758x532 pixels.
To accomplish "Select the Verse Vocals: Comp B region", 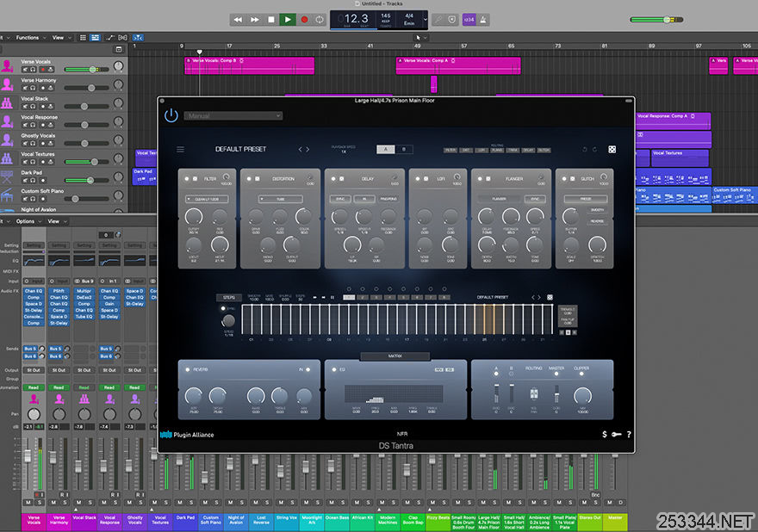I will point(250,65).
